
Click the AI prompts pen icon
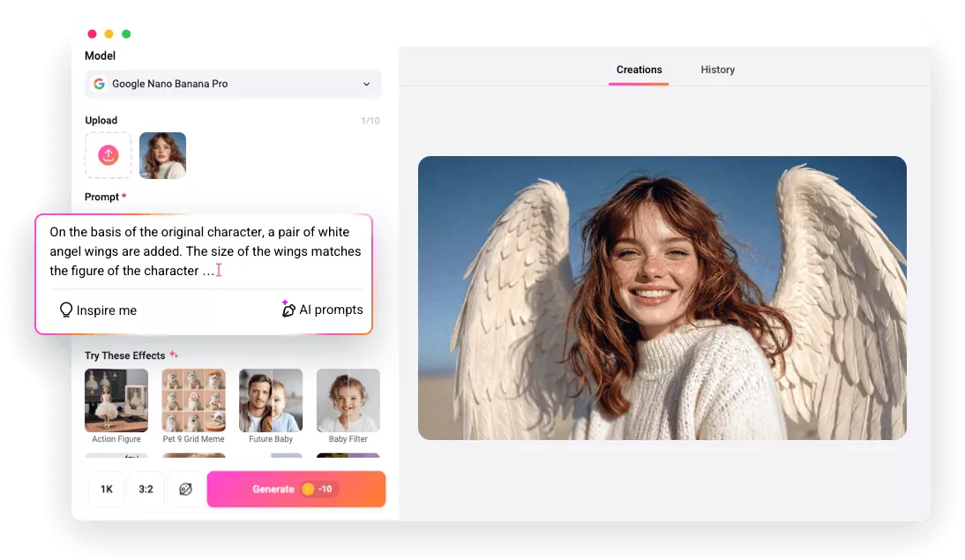pyautogui.click(x=288, y=309)
